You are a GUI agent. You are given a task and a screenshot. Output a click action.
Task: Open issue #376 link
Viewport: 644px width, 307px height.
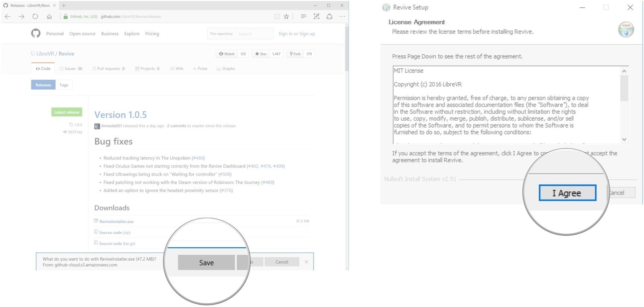[x=226, y=190]
